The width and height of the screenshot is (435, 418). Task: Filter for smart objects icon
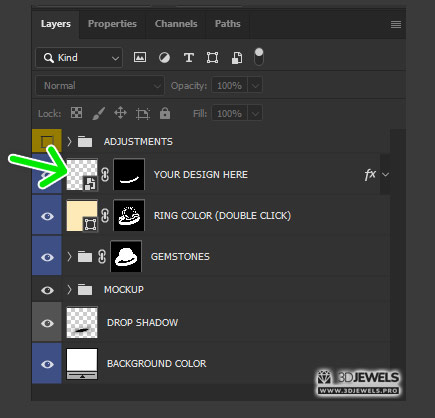[237, 58]
